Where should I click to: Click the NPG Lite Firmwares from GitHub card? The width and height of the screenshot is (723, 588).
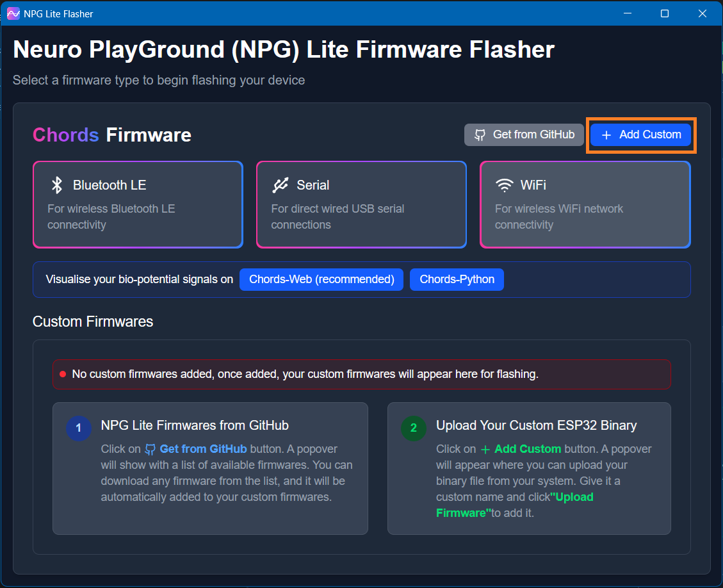pos(210,468)
